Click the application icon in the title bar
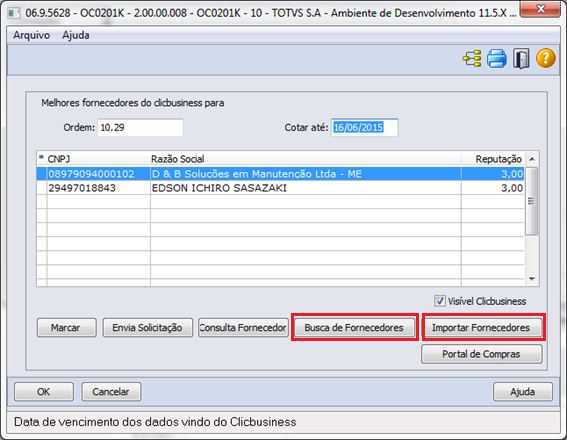 14,13
